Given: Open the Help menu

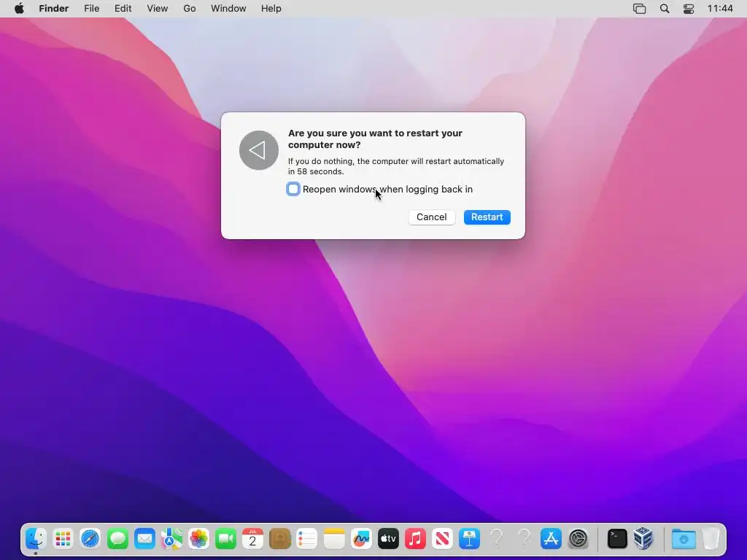Looking at the screenshot, I should tap(271, 9).
